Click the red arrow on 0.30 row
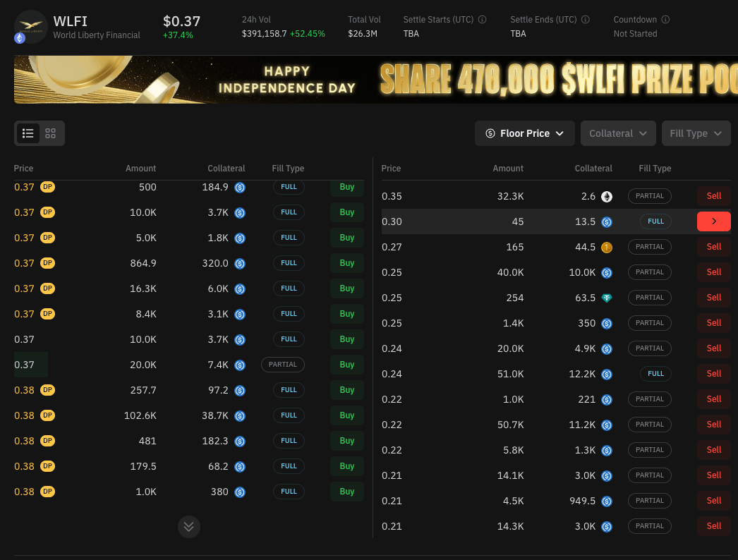The image size is (738, 560). [713, 221]
